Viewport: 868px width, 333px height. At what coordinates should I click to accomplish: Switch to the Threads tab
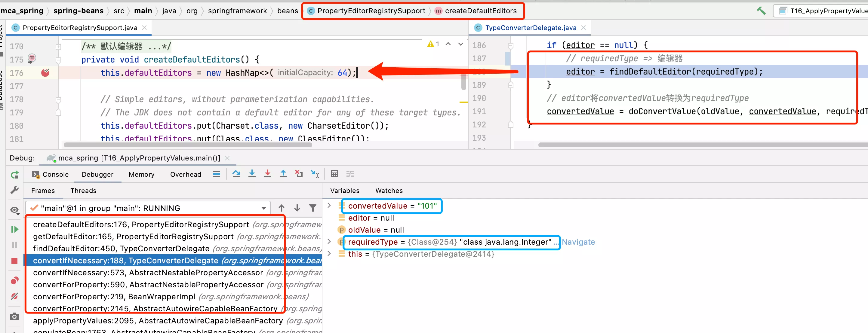83,191
